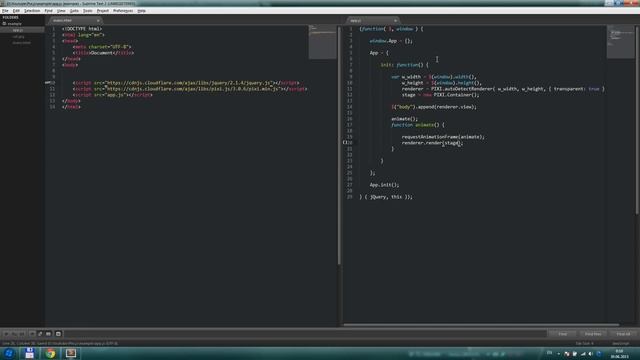This screenshot has width=640, height=360.
Task: Click the script src app.js line
Action: (113, 95)
